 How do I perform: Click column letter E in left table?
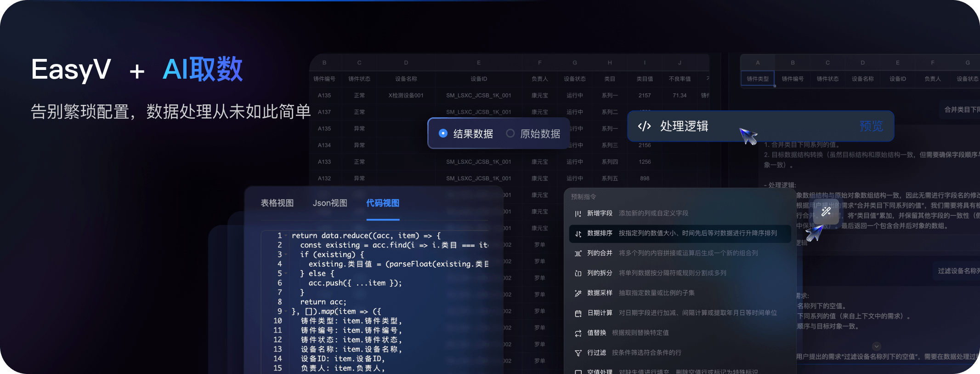[478, 63]
